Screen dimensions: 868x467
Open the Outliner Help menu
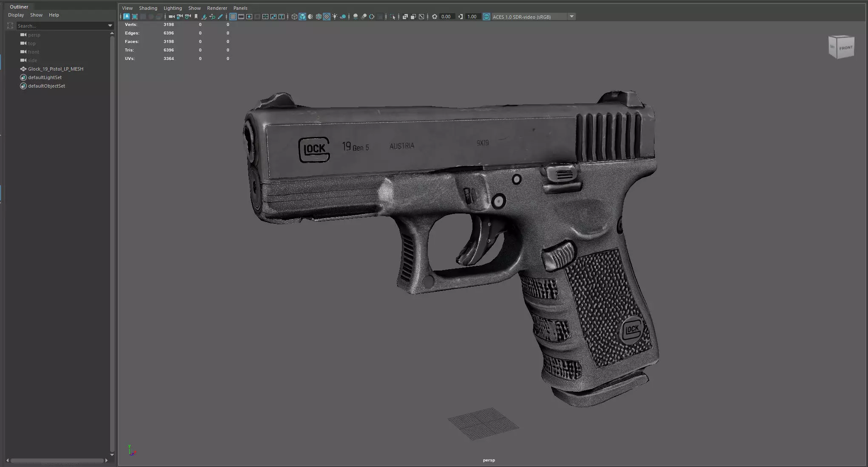(54, 15)
